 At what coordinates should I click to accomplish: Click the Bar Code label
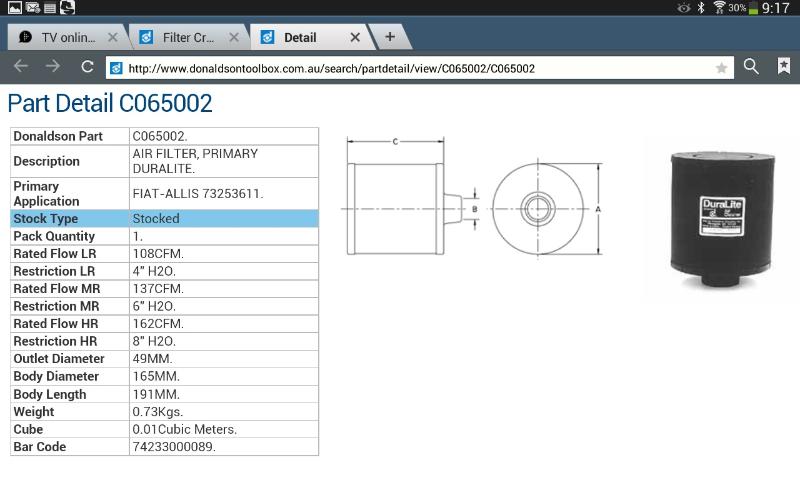[x=39, y=446]
